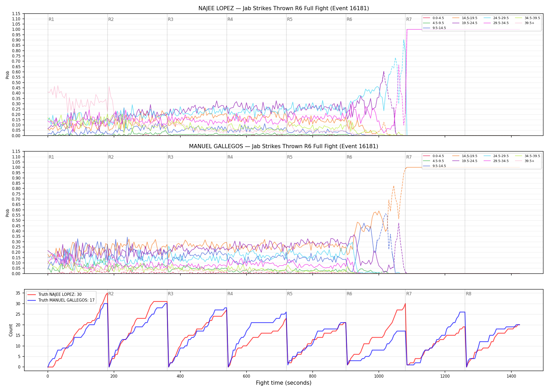
Task: Select 'Truth NAJEE LOPEZ: 30' legend entry
Action: coord(60,295)
